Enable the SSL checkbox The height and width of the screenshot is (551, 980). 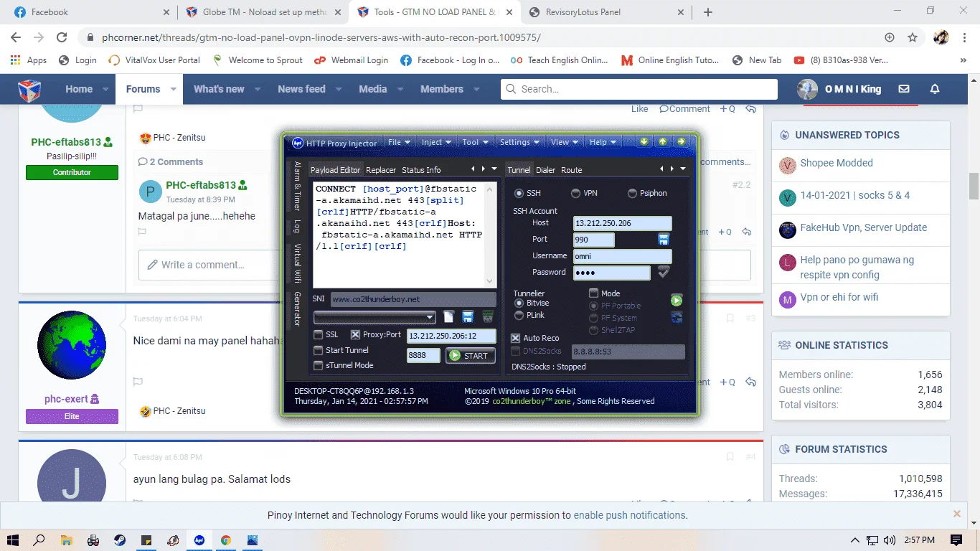pos(319,334)
